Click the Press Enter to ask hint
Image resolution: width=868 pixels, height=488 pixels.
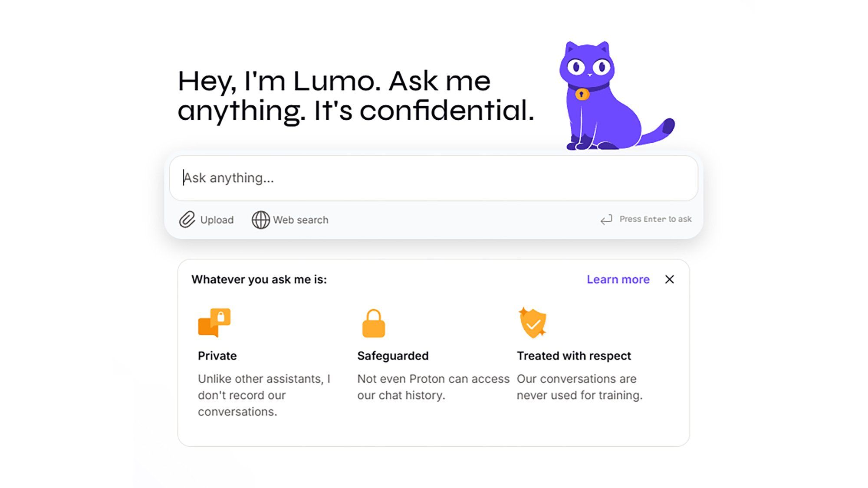[x=655, y=219]
